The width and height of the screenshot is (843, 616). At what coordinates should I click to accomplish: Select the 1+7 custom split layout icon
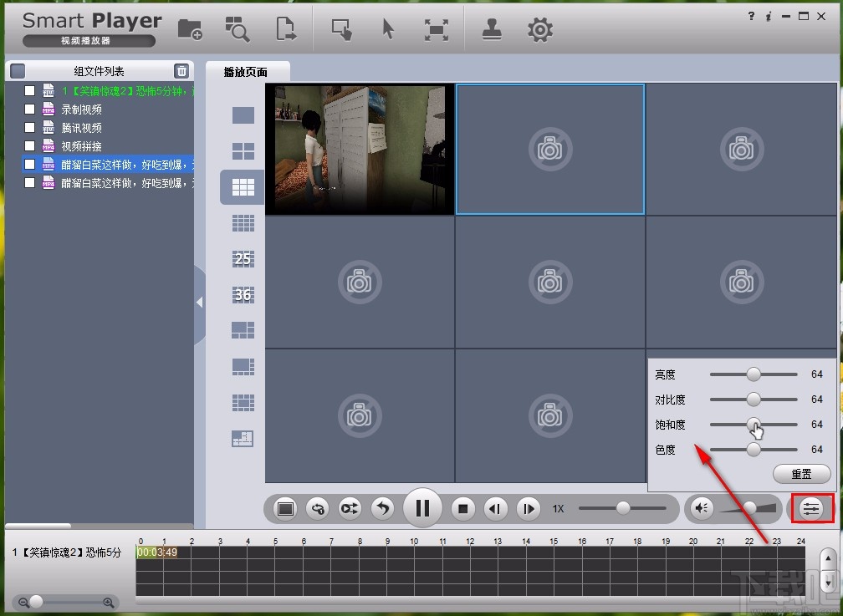[243, 367]
